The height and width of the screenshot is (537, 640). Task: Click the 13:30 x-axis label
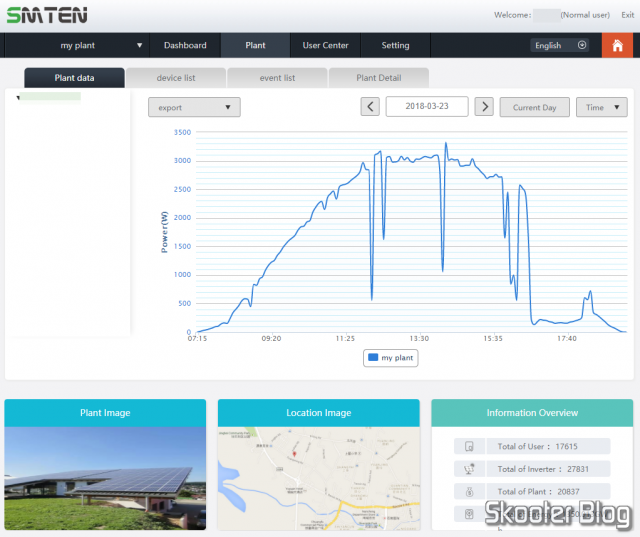(x=419, y=338)
